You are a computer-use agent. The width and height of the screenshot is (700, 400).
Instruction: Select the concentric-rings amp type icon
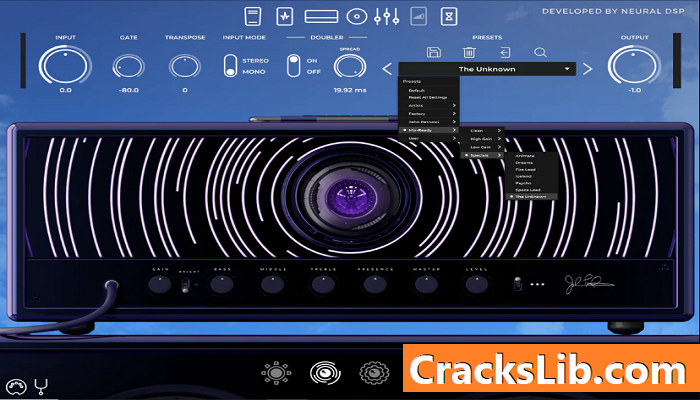click(x=325, y=373)
